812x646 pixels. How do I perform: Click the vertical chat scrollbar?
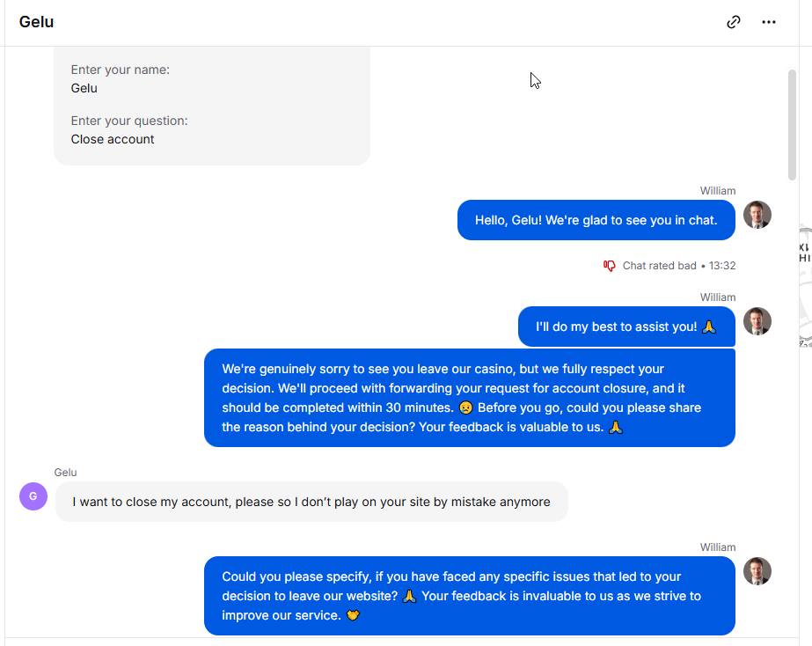coord(792,125)
